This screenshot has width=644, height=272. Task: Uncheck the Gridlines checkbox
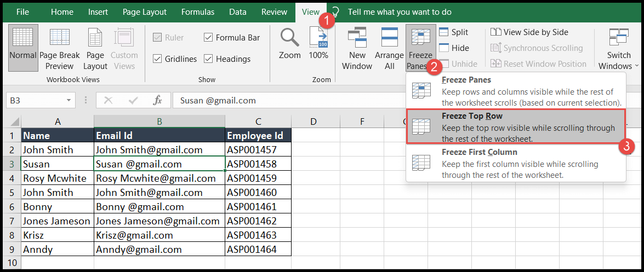pyautogui.click(x=157, y=59)
